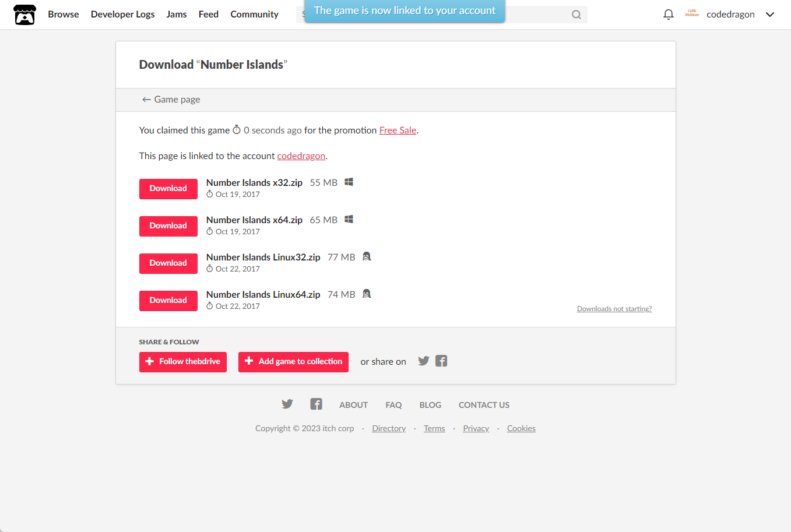Click 'Oct 19, 2017' under x32.zip
The height and width of the screenshot is (532, 791).
click(x=238, y=195)
